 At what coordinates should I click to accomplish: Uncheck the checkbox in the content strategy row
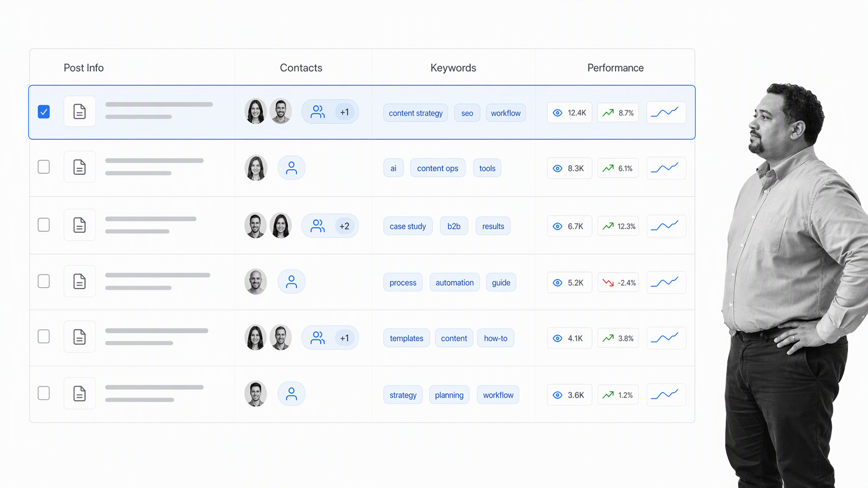44,112
